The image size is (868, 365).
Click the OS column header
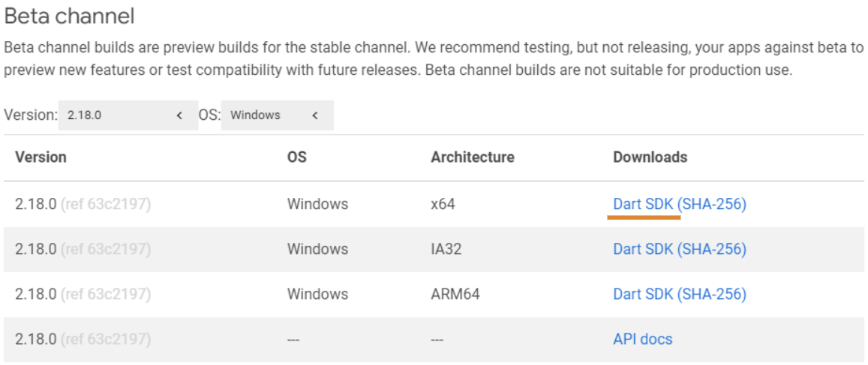click(297, 157)
